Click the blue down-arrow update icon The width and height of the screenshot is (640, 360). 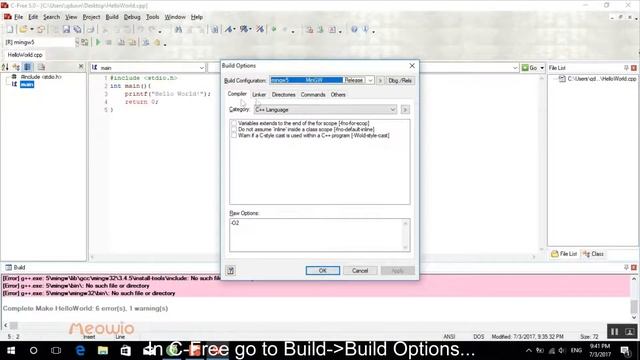tap(365, 29)
